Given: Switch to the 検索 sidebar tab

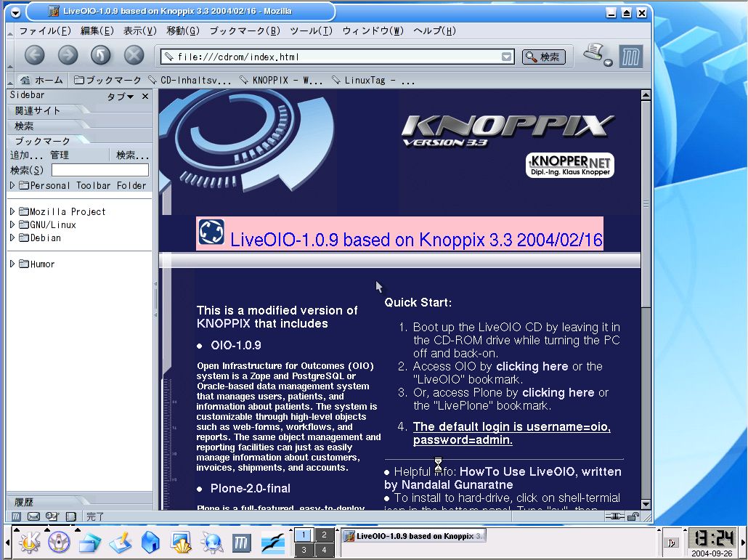Looking at the screenshot, I should click(x=24, y=126).
